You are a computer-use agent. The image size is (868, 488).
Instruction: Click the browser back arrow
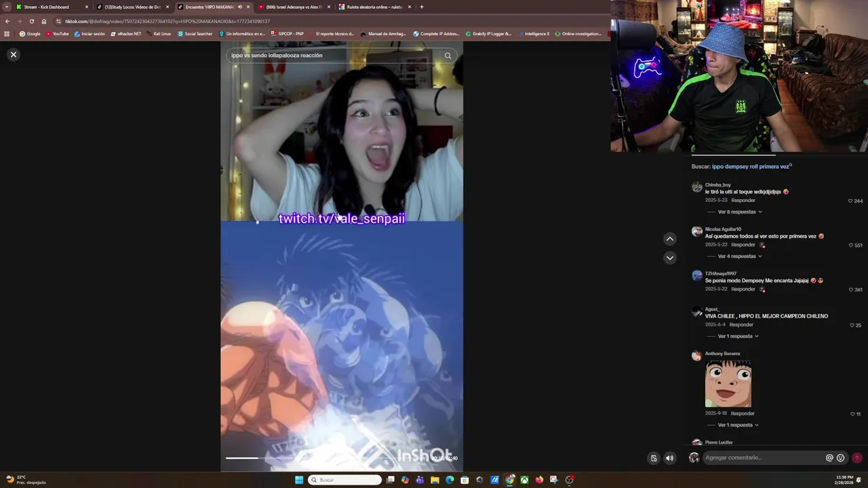[7, 21]
